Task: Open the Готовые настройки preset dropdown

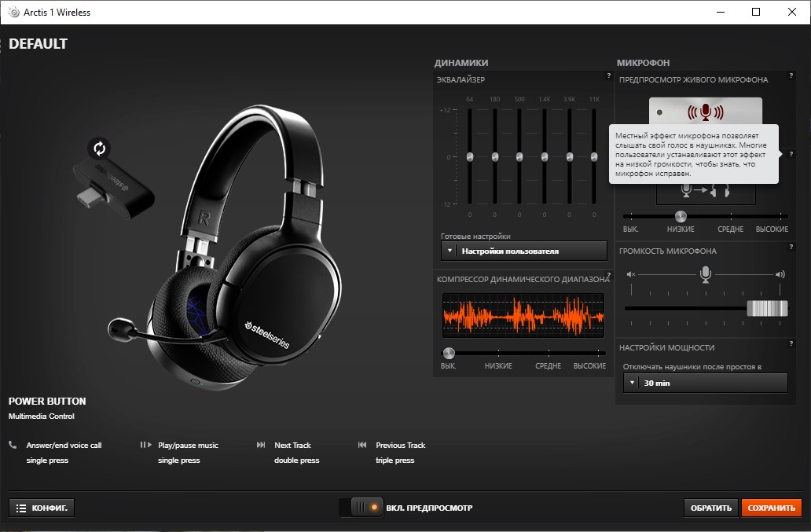Action: point(524,251)
